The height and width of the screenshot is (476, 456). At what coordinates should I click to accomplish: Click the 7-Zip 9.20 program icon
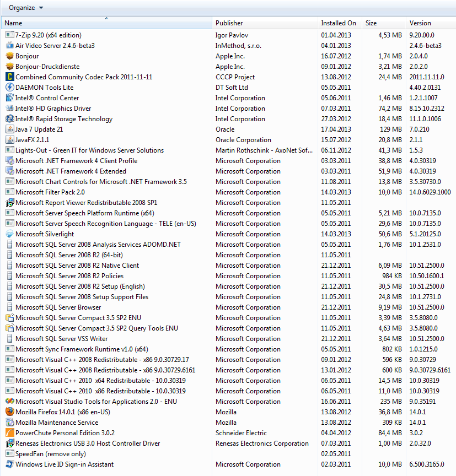coord(10,35)
